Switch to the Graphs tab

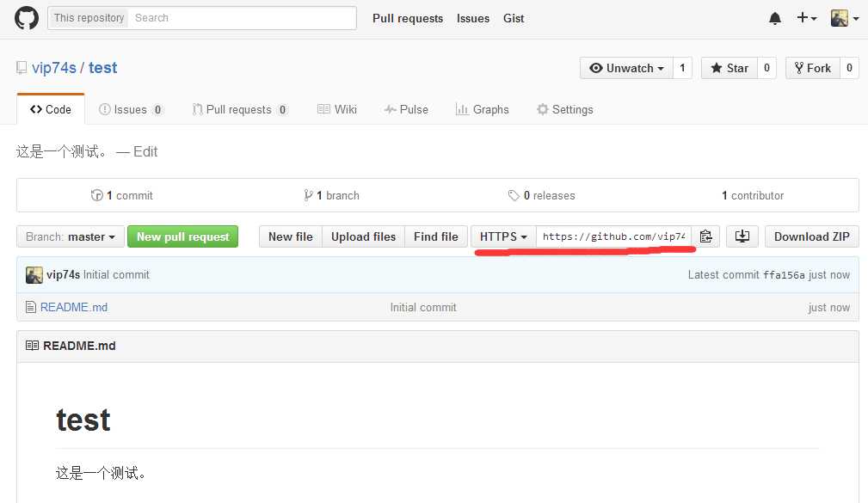[x=482, y=109]
